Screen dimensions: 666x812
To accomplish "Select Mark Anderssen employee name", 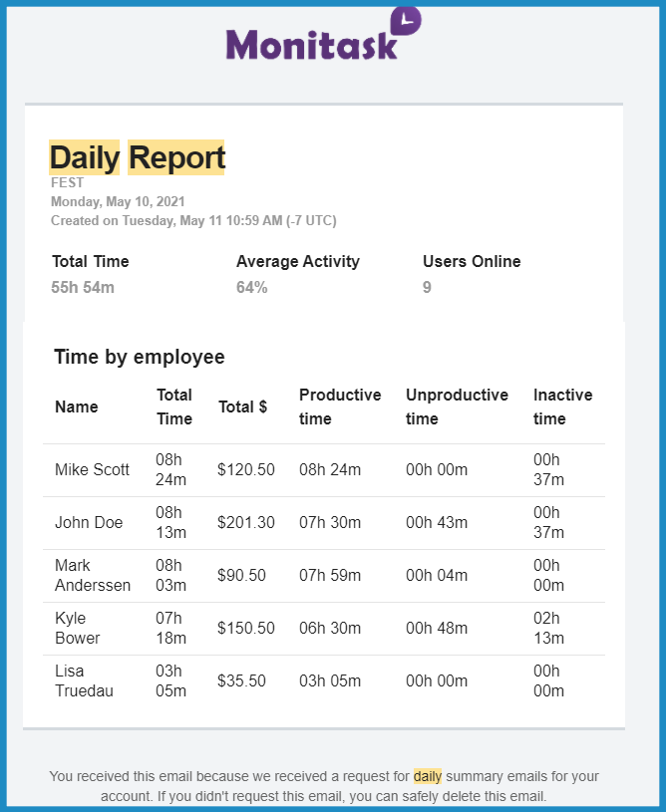I will click(x=93, y=575).
